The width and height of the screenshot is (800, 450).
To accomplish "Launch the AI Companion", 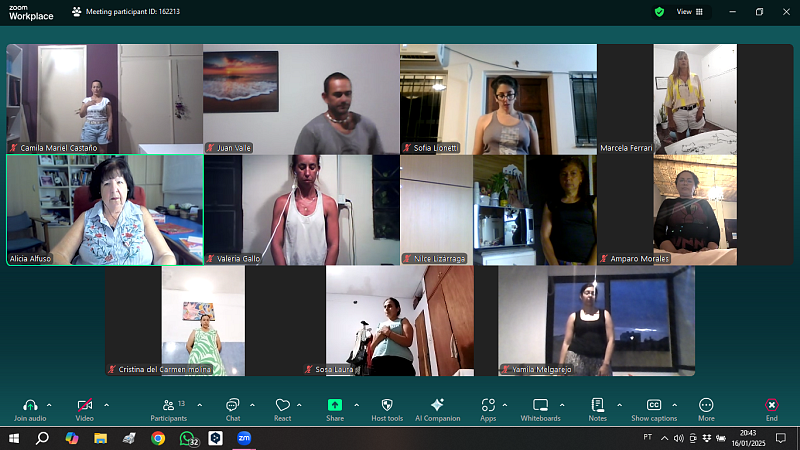I will coord(437,405).
